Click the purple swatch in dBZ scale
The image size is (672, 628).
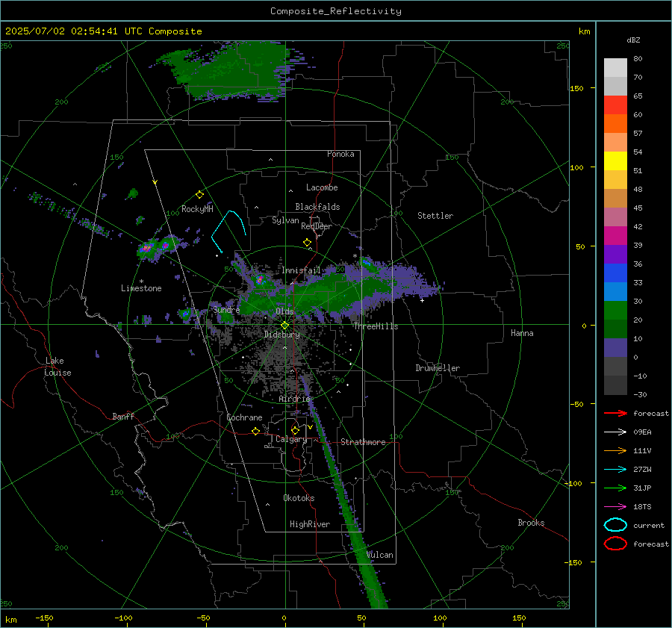[x=615, y=255]
